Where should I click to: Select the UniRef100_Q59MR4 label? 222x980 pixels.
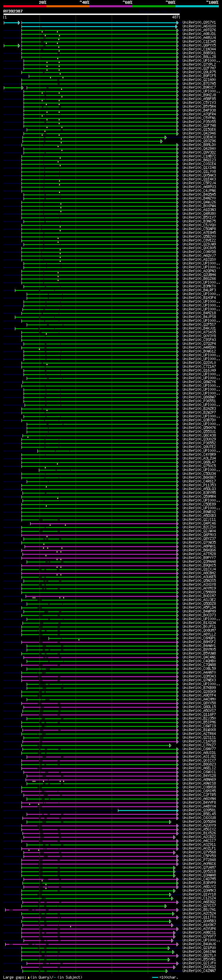click(199, 497)
